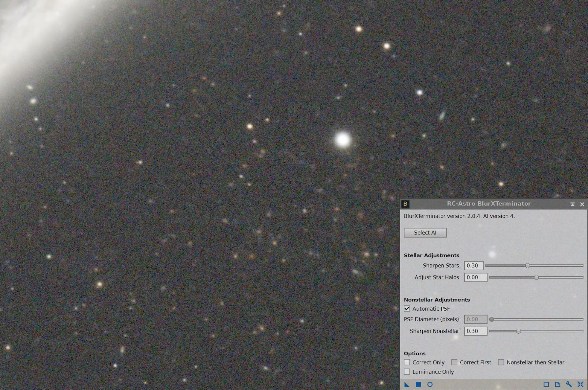Click the Adjust Star Halos slider knob

536,277
